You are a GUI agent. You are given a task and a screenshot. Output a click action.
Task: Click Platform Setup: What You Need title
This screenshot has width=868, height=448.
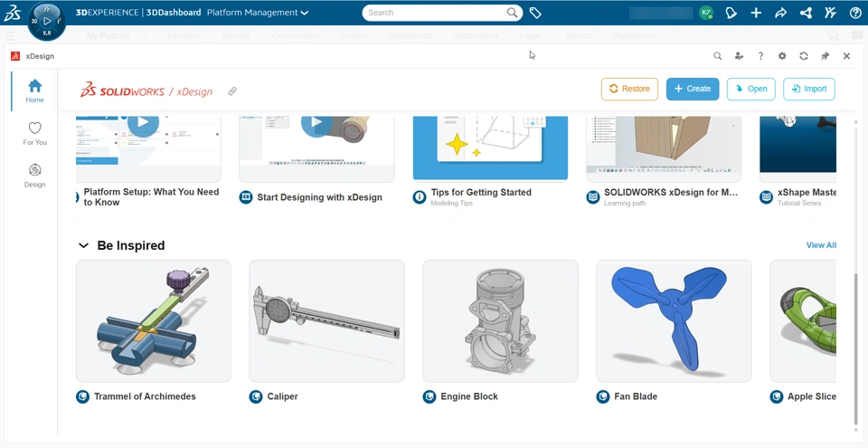pyautogui.click(x=151, y=196)
